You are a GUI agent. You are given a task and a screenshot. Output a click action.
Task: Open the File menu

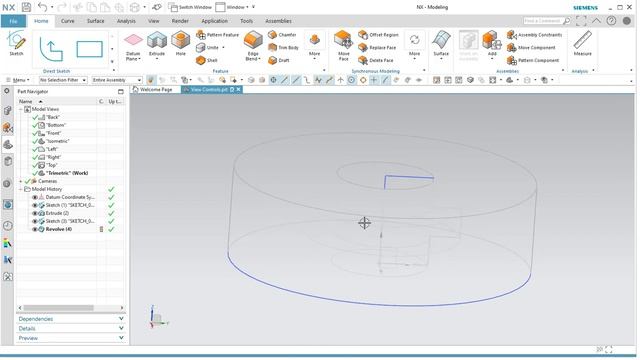point(13,21)
